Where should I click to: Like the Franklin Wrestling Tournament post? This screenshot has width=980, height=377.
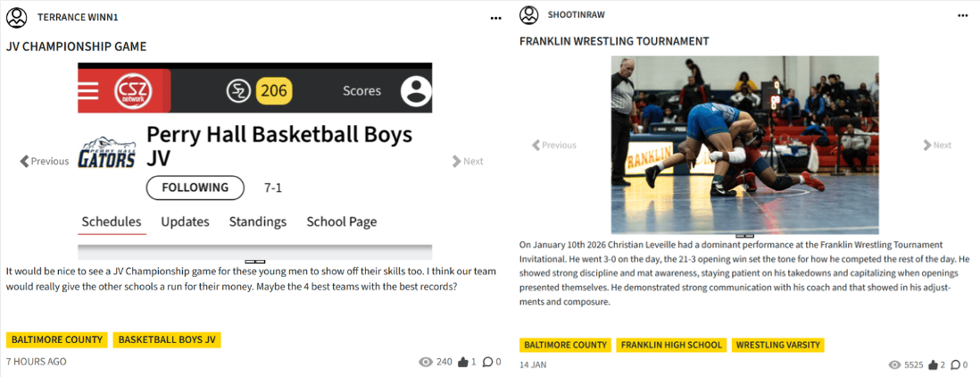pos(932,364)
